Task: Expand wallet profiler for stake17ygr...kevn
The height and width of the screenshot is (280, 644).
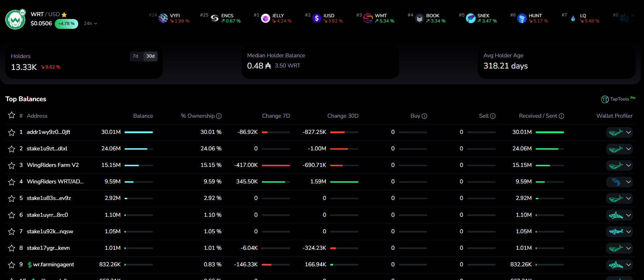Action: pyautogui.click(x=629, y=248)
